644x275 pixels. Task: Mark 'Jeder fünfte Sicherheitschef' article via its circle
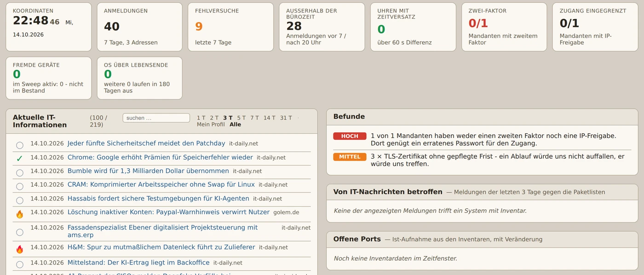tap(20, 145)
